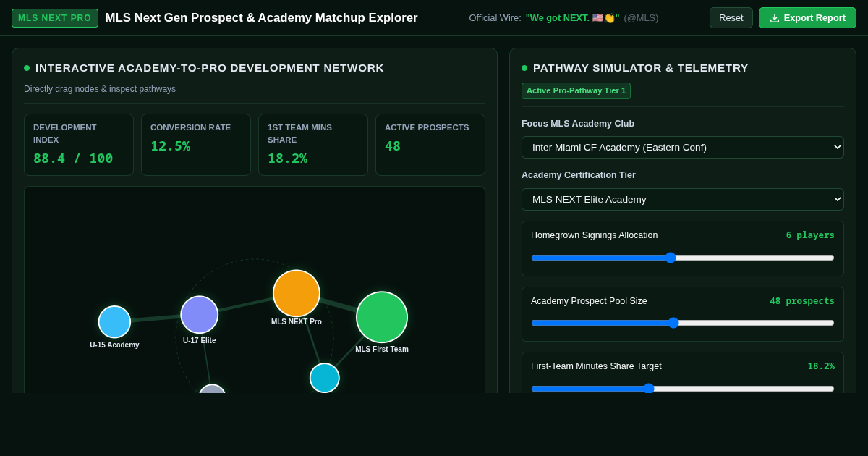Adjust the Academy Prospect Pool Size slider
The image size is (868, 456).
pos(683,323)
